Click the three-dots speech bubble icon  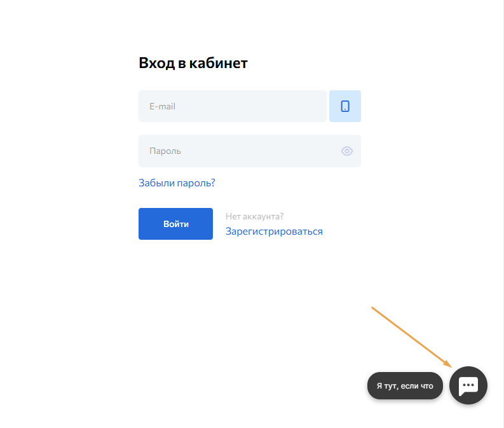(468, 385)
